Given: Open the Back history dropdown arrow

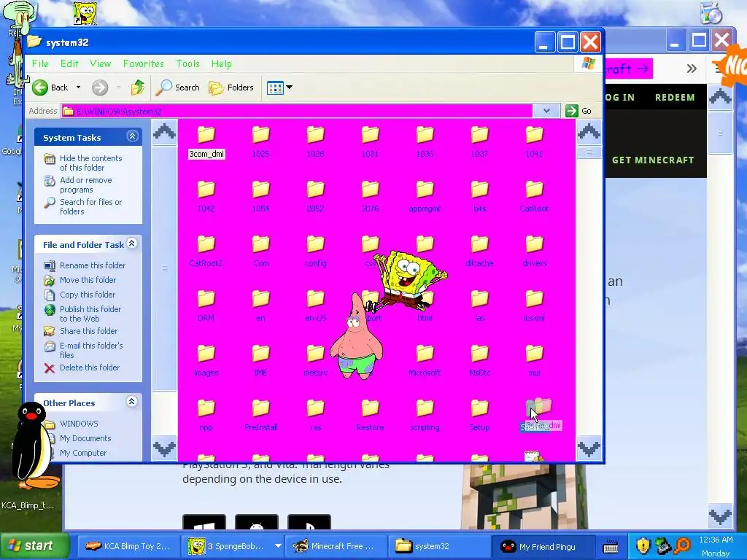Looking at the screenshot, I should tap(78, 87).
